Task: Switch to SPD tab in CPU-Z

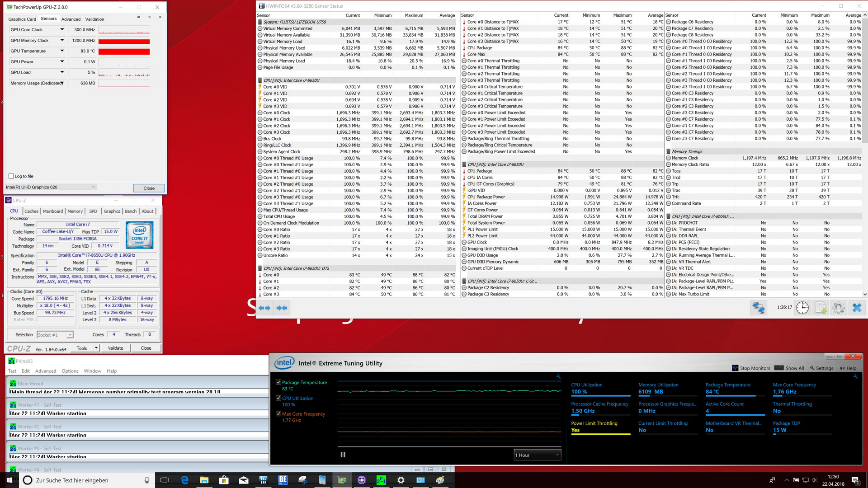Action: coord(93,211)
